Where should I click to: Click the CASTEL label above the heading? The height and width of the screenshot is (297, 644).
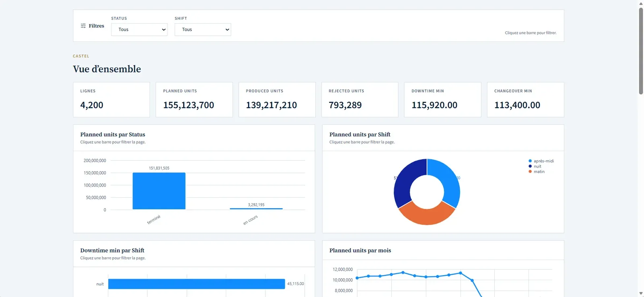(x=81, y=56)
